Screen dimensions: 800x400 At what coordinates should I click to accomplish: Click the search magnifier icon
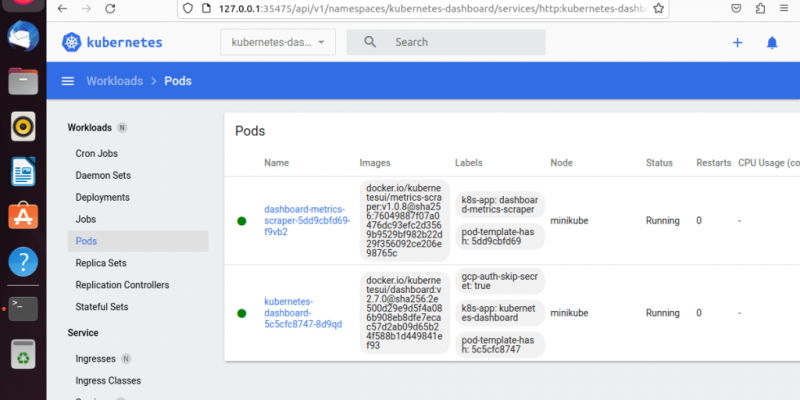tap(370, 42)
